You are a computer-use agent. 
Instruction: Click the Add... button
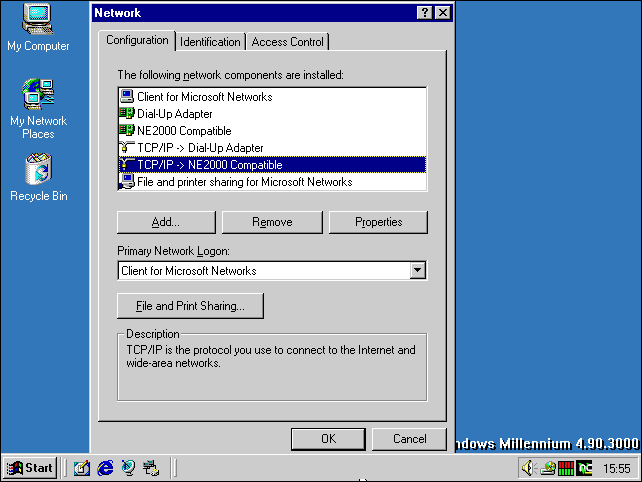[166, 222]
